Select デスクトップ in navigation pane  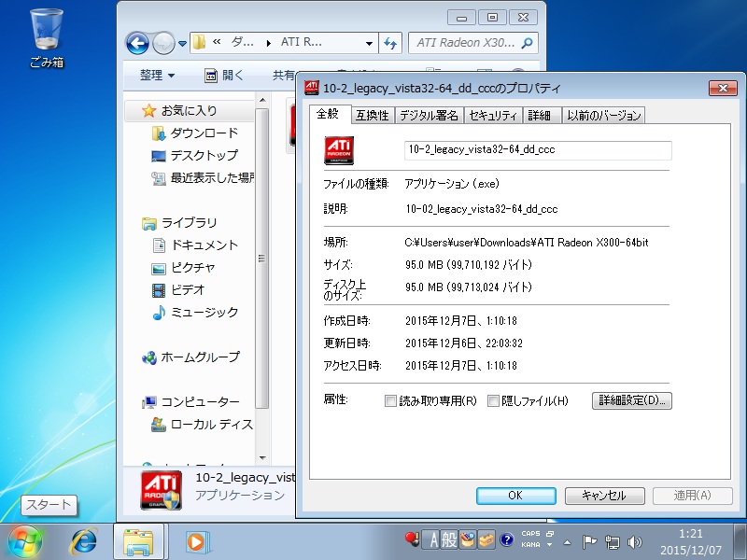(x=195, y=155)
